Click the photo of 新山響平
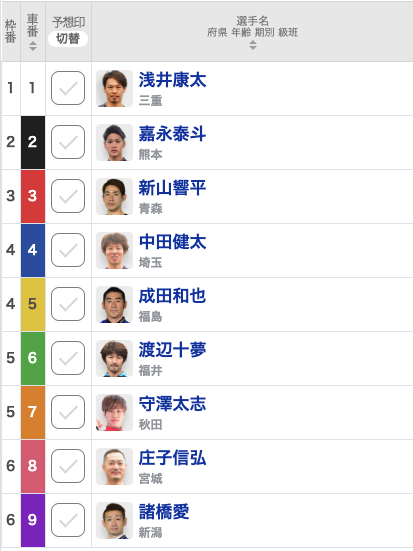This screenshot has height=551, width=413. click(114, 196)
